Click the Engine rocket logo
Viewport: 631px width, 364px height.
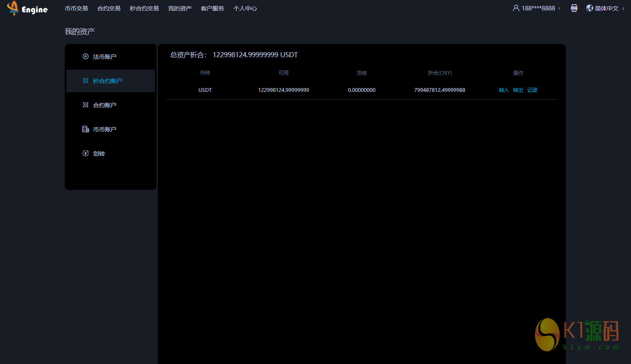click(13, 8)
